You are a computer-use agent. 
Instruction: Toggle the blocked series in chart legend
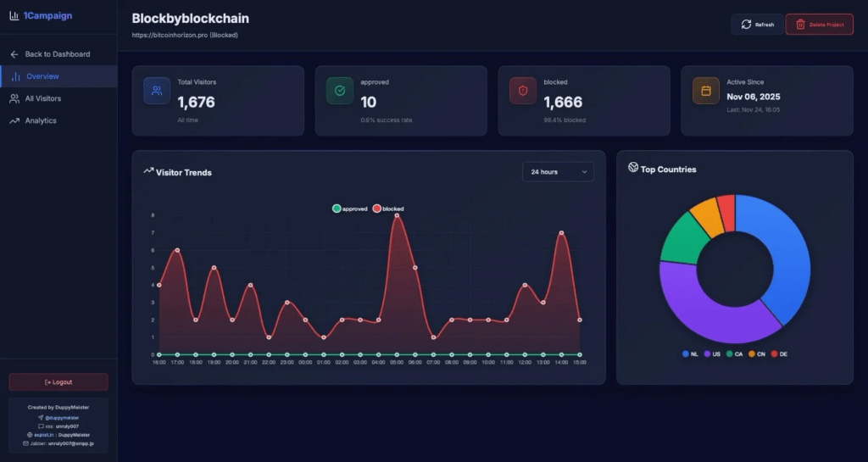click(389, 209)
